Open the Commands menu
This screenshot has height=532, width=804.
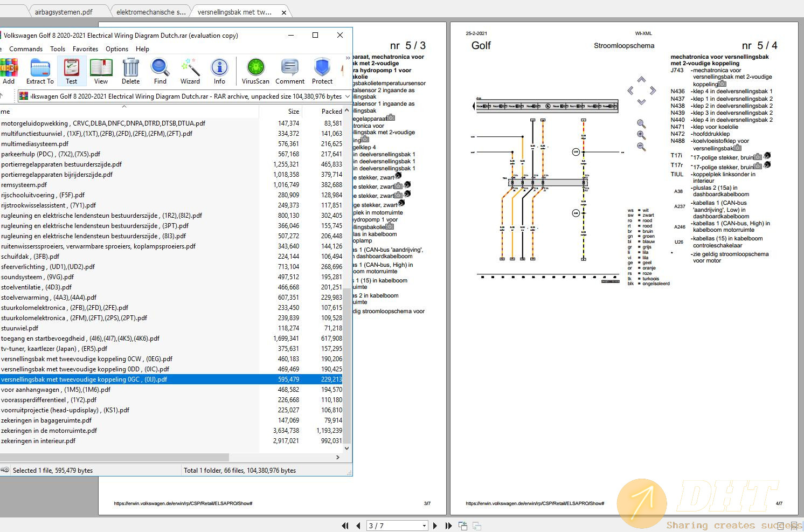26,49
